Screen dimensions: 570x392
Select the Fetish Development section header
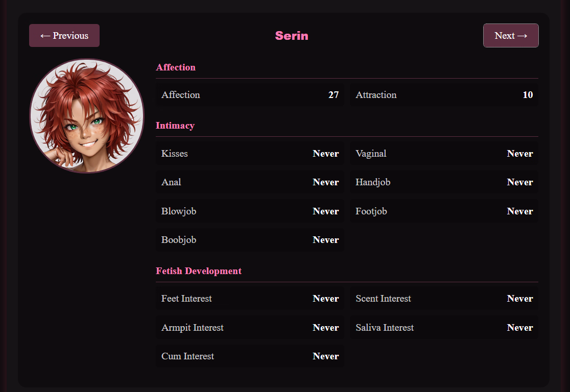coord(199,271)
